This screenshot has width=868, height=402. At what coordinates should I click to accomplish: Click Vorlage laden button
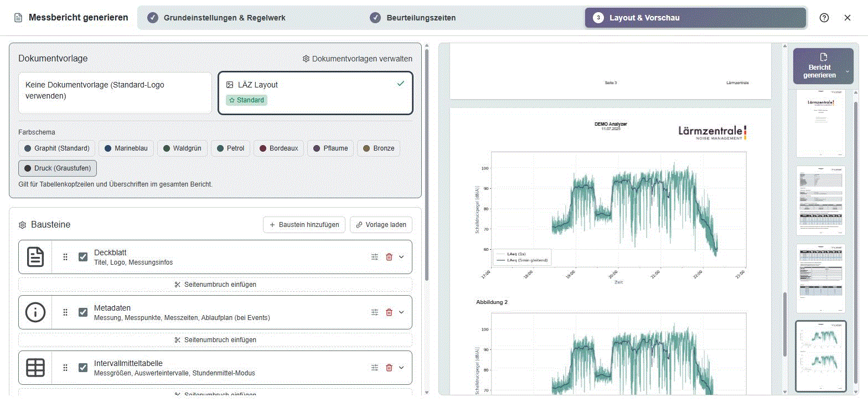(x=381, y=225)
